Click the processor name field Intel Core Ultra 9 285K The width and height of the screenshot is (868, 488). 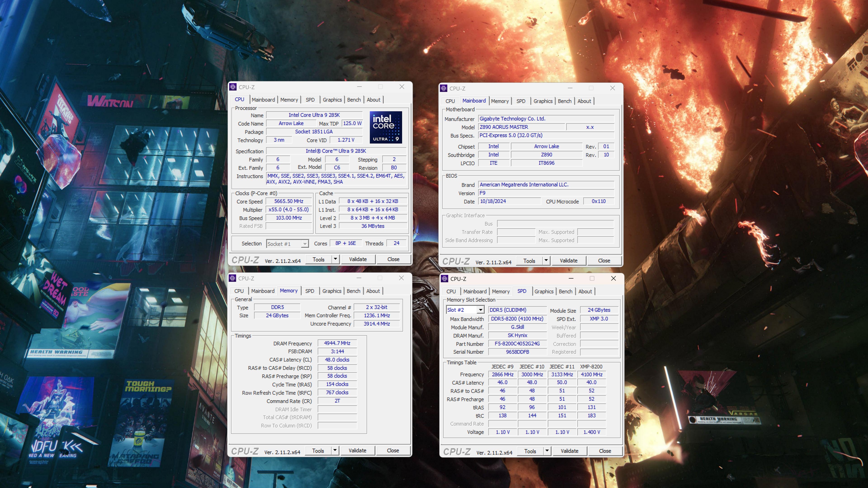[x=314, y=115]
